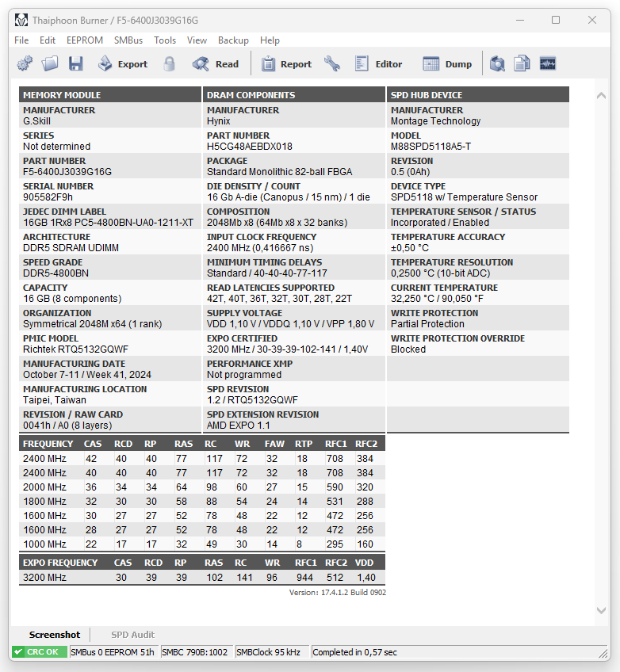620x672 pixels.
Task: Click the DRAM COMPONENTS section header
Action: pyautogui.click(x=293, y=95)
